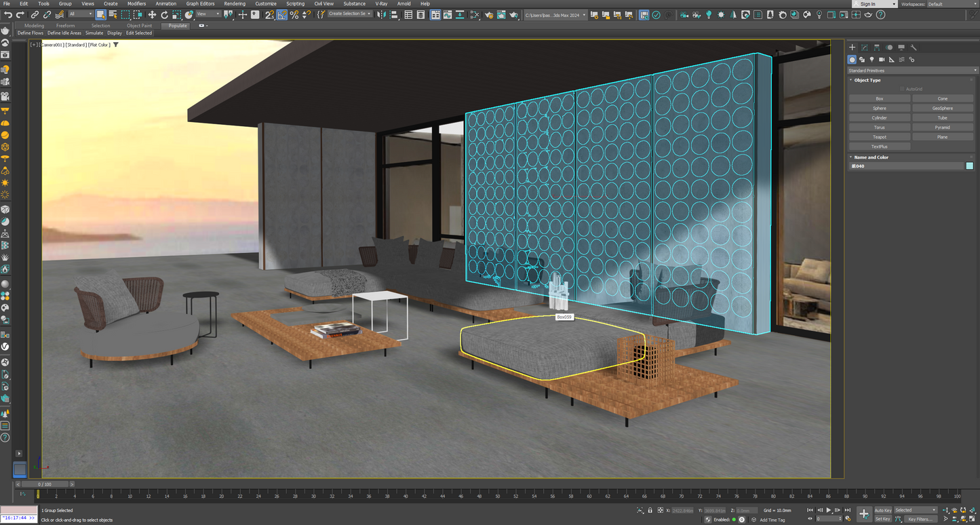Play the animation

(x=828, y=510)
